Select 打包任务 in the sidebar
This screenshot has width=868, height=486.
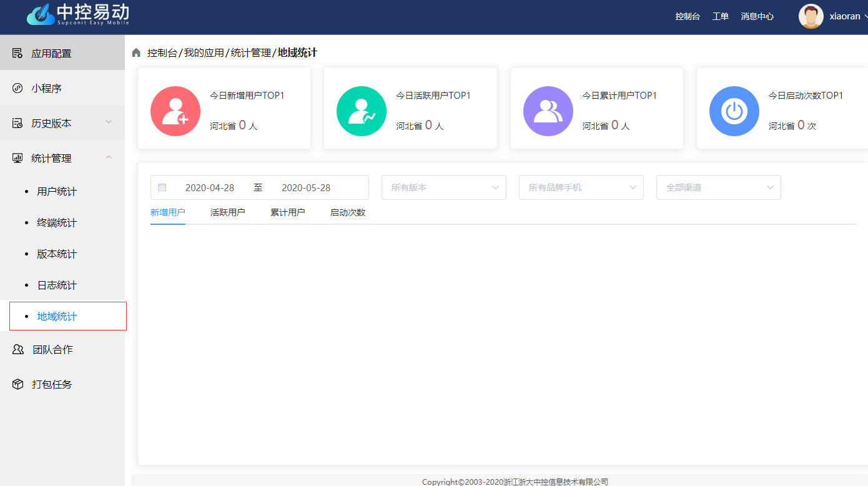(62, 384)
